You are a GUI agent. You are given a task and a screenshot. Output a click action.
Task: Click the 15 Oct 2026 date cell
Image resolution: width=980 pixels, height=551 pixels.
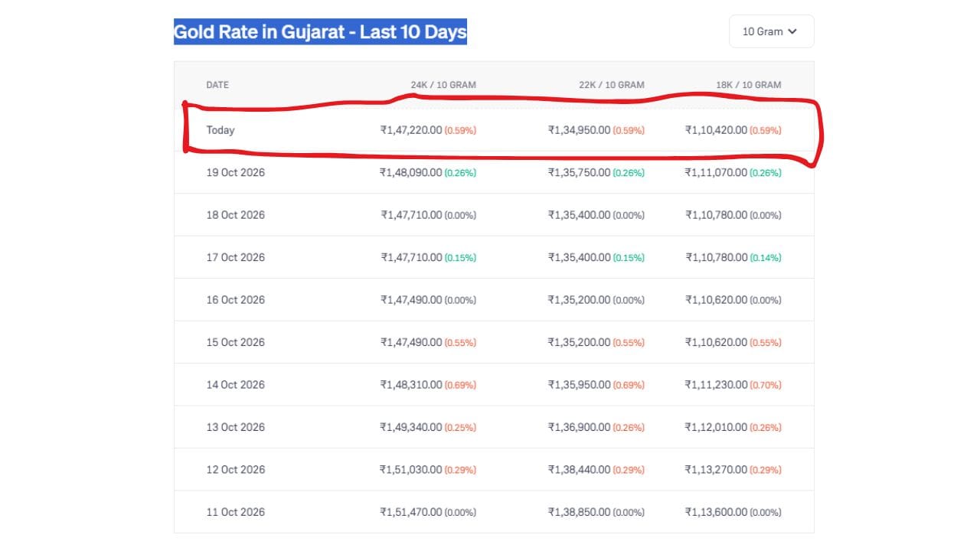click(x=236, y=342)
